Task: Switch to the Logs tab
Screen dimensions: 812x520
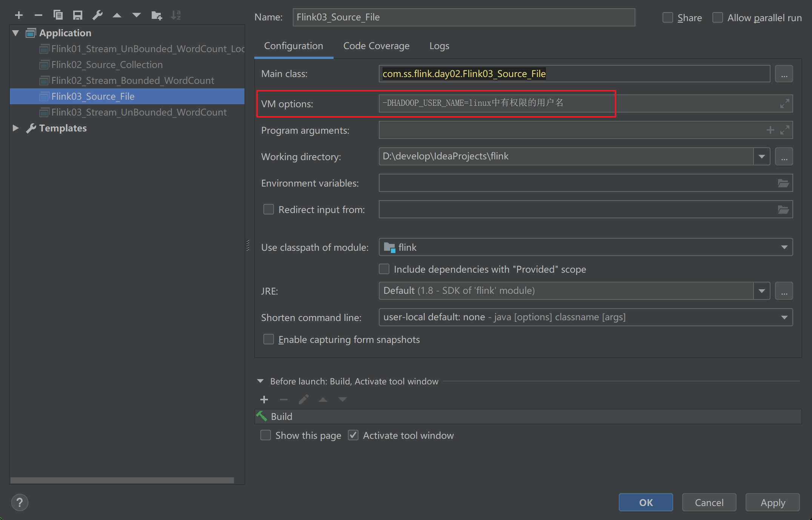Action: click(439, 46)
